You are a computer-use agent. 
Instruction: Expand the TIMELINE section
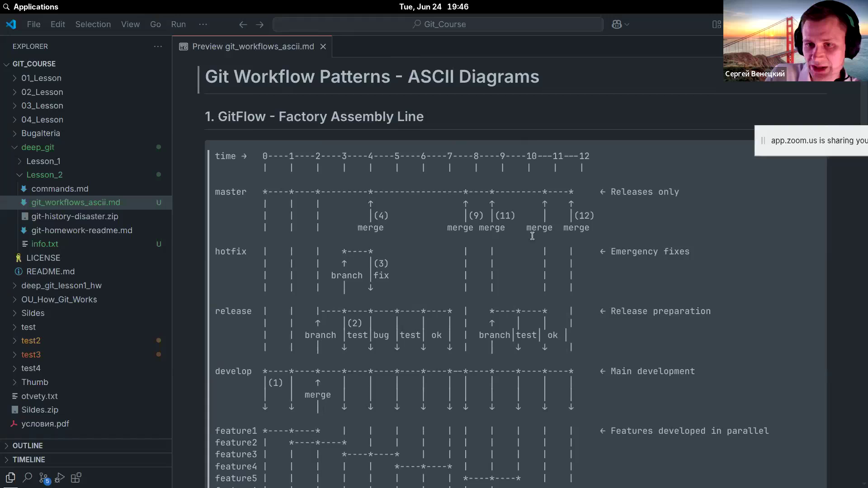[28, 460]
